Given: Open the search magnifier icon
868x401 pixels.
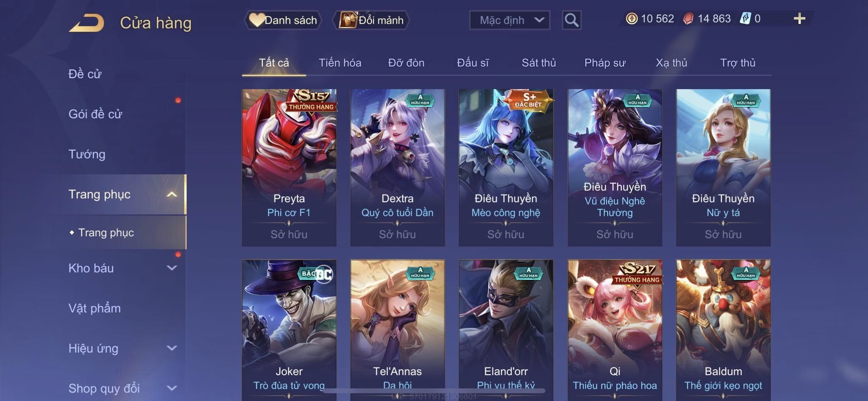Looking at the screenshot, I should 571,20.
